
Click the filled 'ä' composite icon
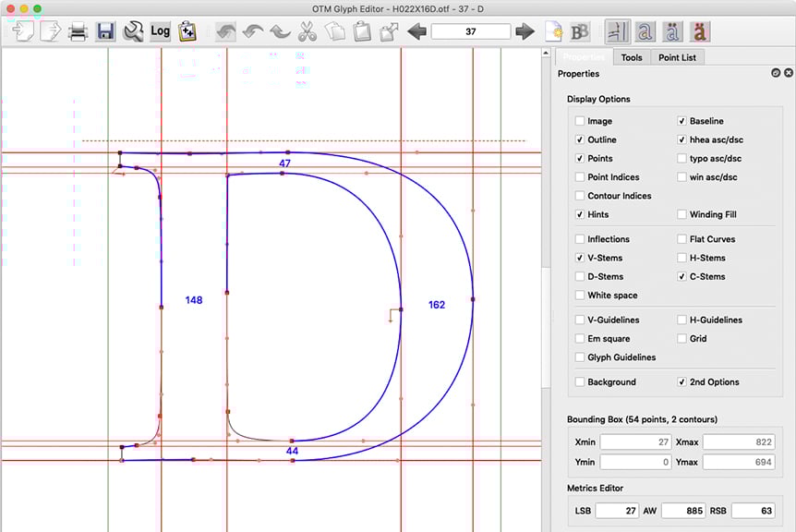(700, 31)
